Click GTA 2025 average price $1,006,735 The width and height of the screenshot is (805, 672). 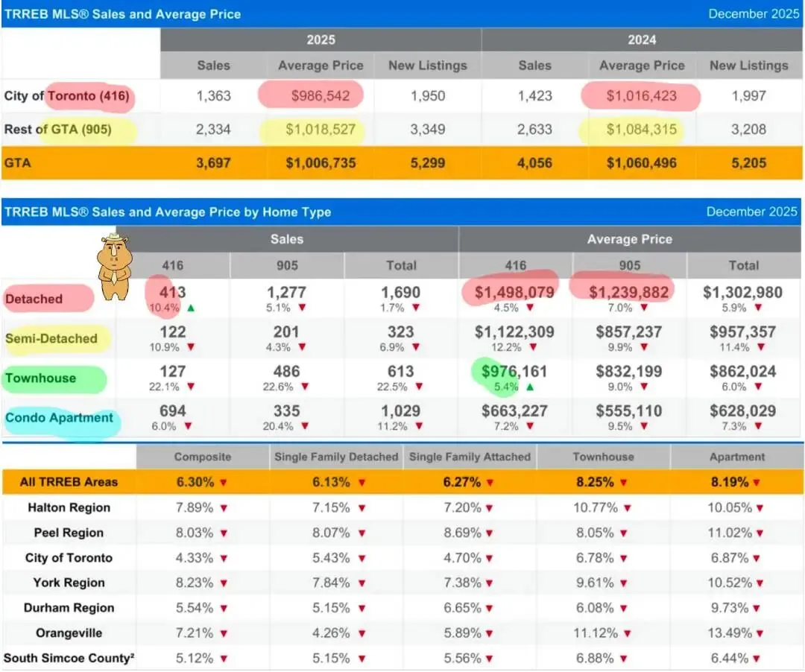(x=321, y=163)
